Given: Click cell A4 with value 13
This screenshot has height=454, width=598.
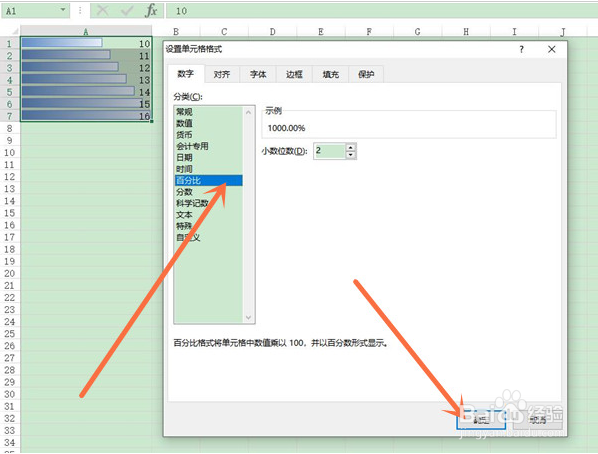Looking at the screenshot, I should pyautogui.click(x=86, y=80).
